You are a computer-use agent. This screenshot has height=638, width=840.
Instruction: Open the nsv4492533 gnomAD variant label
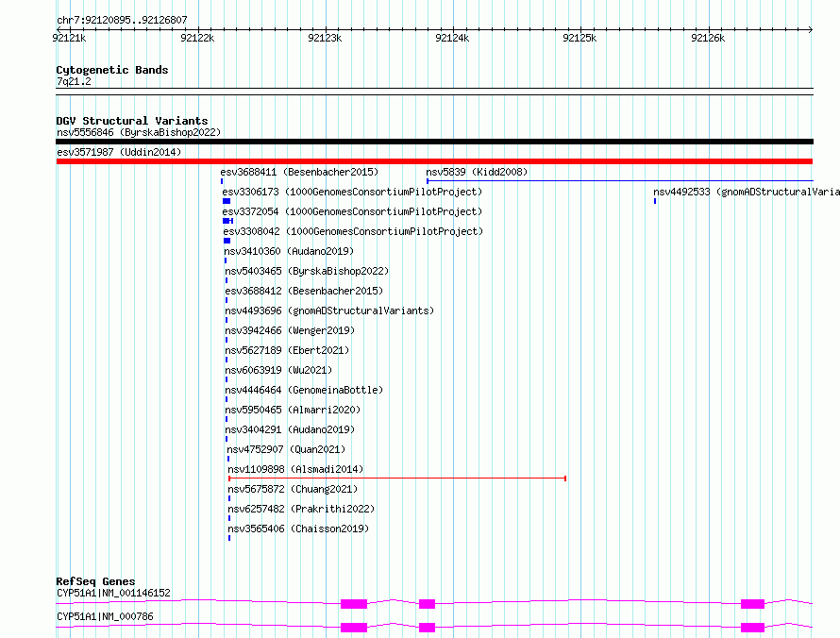click(746, 192)
